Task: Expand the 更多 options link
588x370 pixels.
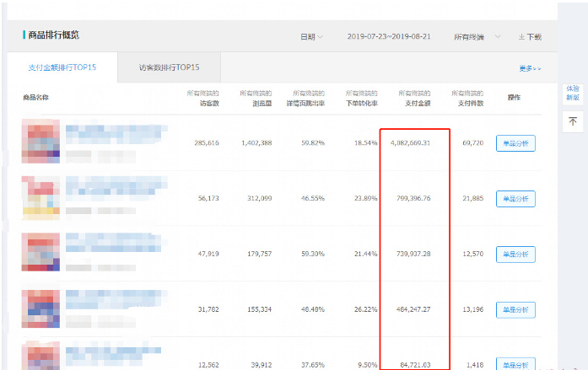Action: (x=530, y=68)
